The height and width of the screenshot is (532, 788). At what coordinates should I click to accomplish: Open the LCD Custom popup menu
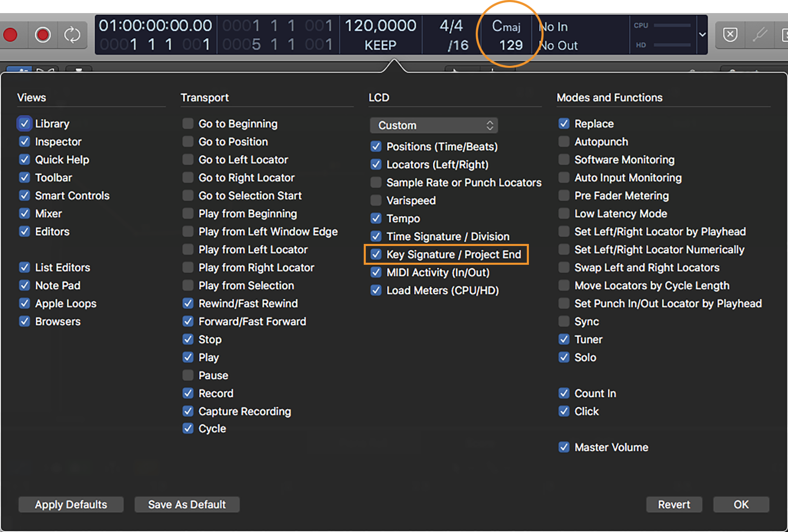tap(434, 125)
